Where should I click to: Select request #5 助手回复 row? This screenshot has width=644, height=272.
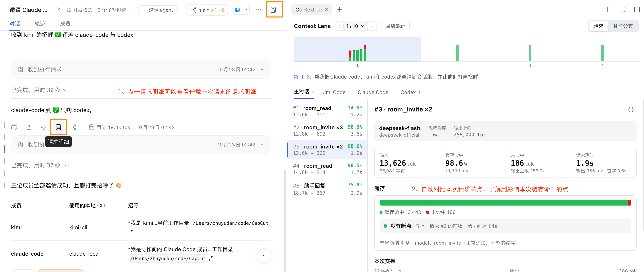[x=328, y=189]
